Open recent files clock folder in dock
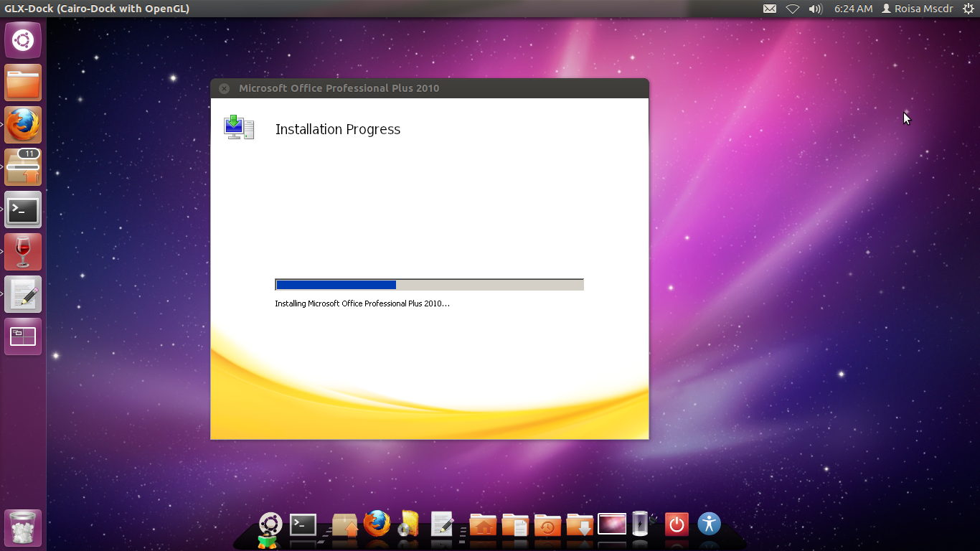The height and width of the screenshot is (551, 980). [x=547, y=525]
